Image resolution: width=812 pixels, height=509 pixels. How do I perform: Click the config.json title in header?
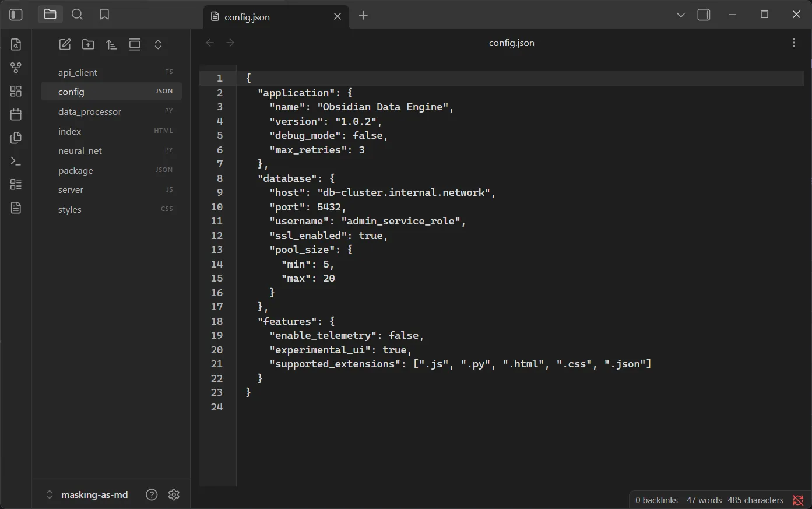point(511,43)
